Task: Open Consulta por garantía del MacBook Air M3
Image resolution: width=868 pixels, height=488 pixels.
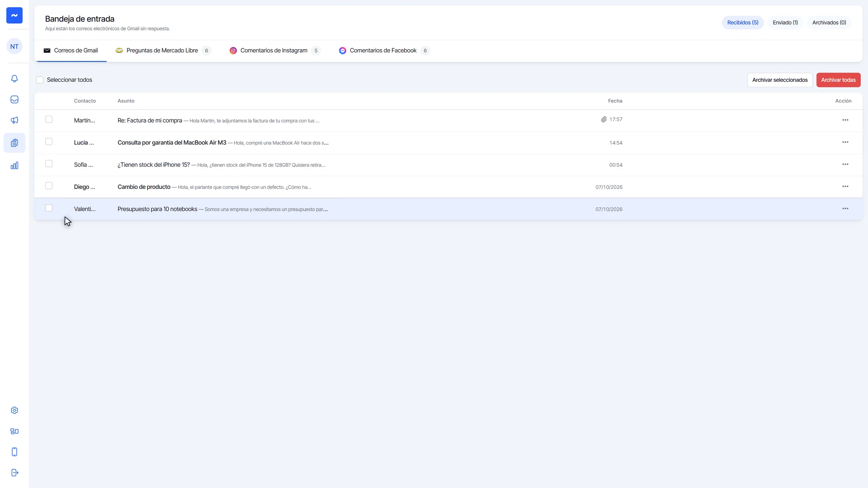Action: pyautogui.click(x=448, y=143)
